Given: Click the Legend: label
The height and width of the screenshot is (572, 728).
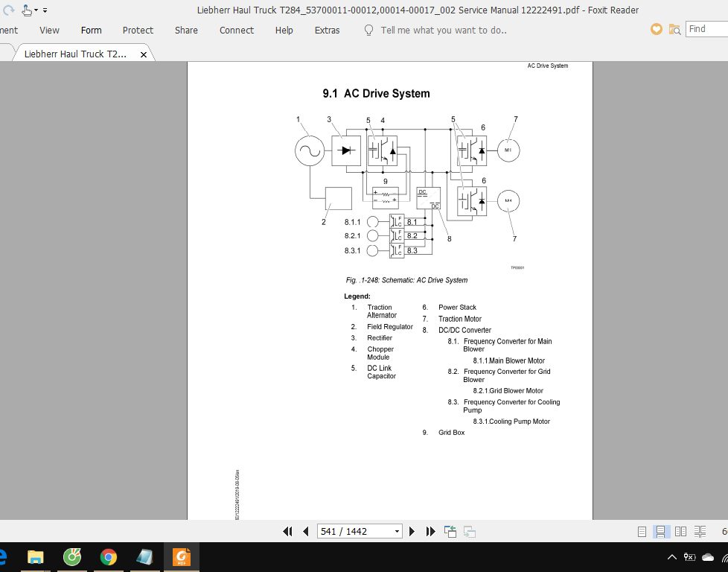Looking at the screenshot, I should coord(357,296).
